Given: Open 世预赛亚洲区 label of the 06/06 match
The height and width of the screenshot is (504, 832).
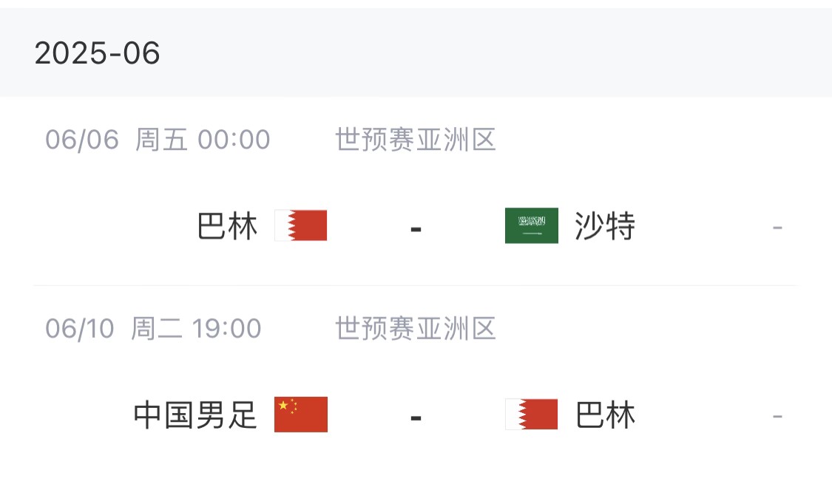Looking at the screenshot, I should coord(416,140).
